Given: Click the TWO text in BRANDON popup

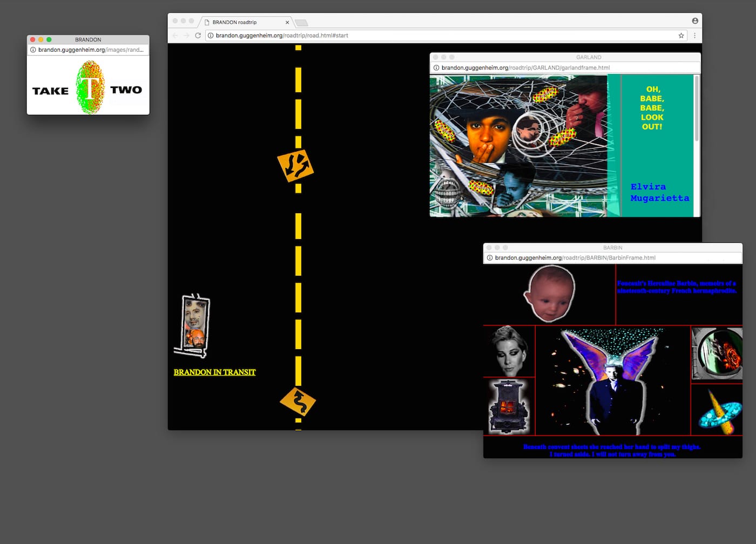Looking at the screenshot, I should point(126,90).
